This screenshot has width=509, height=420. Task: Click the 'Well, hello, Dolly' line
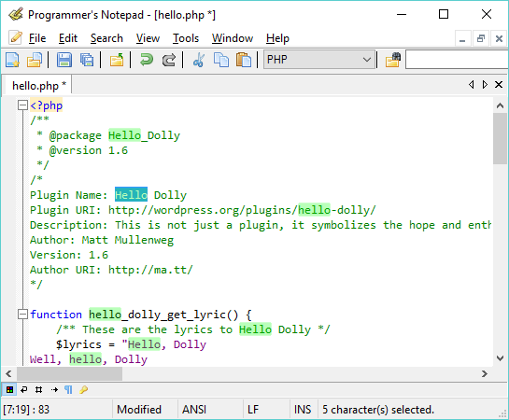click(x=89, y=359)
